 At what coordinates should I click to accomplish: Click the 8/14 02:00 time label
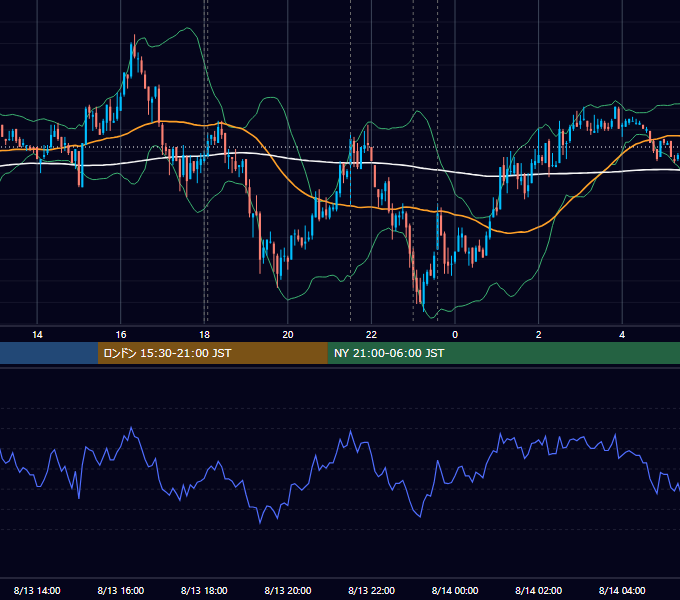539,590
